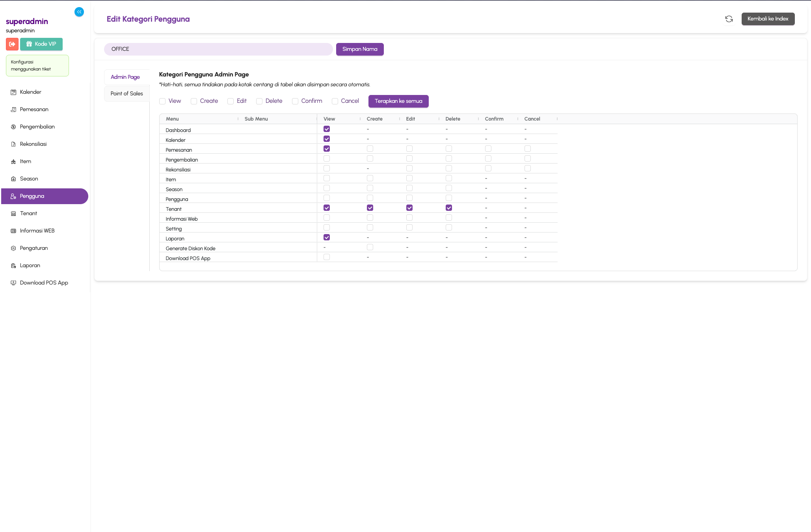Screen dimensions: 811x532
Task: Open the Tenant page from the sidebar
Action: [28, 213]
